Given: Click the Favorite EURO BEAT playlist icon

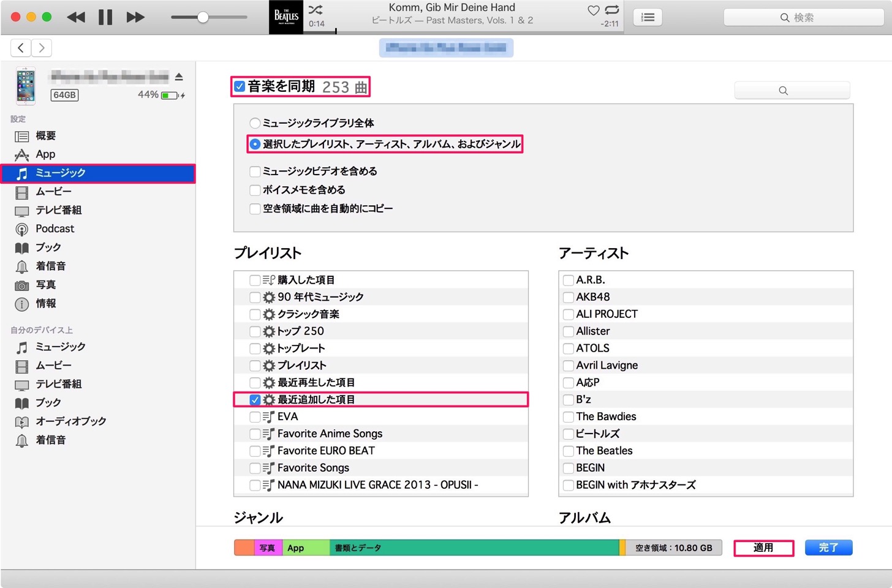Looking at the screenshot, I should [268, 451].
